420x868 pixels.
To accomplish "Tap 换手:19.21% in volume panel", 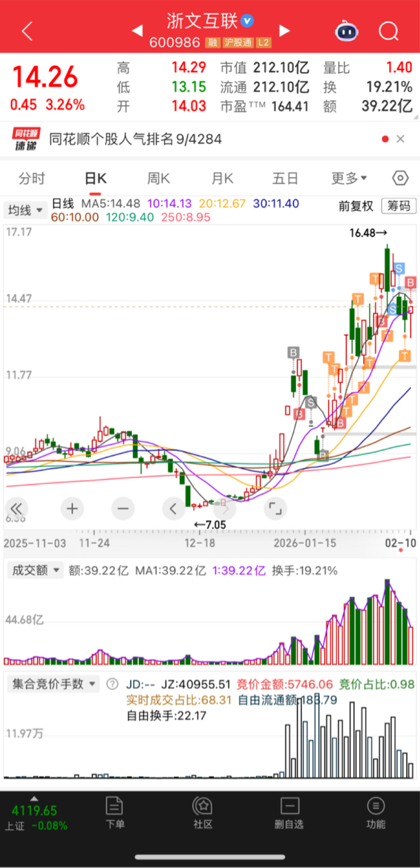I will (x=305, y=571).
